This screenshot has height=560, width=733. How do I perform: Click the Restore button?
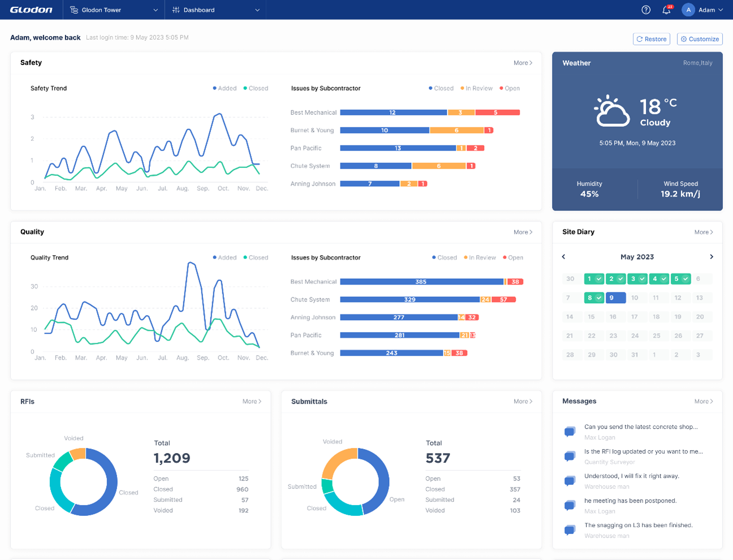[652, 38]
